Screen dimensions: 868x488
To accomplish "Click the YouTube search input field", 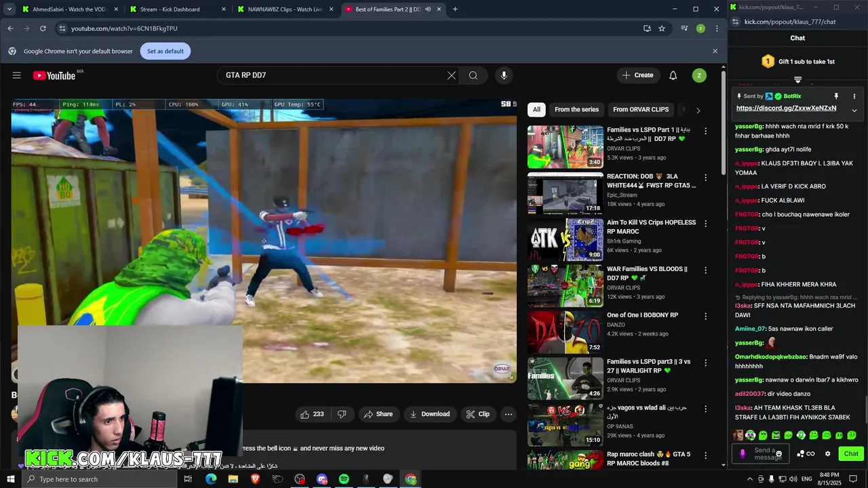I will point(332,75).
